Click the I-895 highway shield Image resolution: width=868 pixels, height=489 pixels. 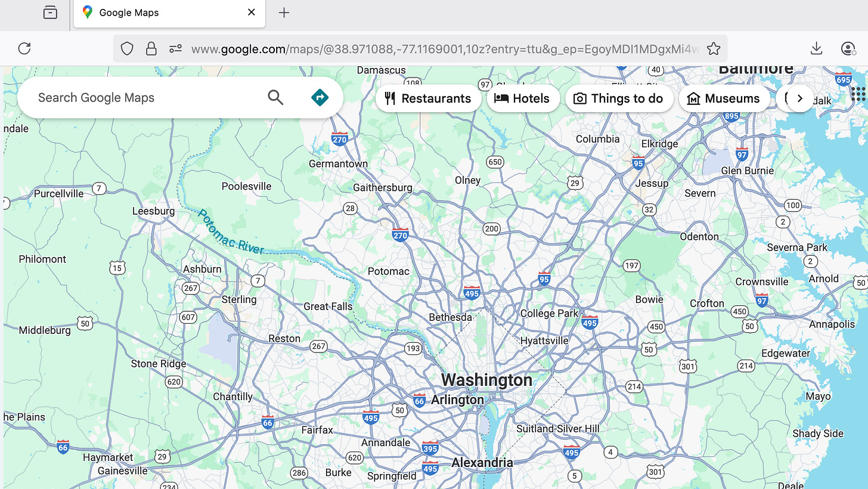pyautogui.click(x=731, y=116)
